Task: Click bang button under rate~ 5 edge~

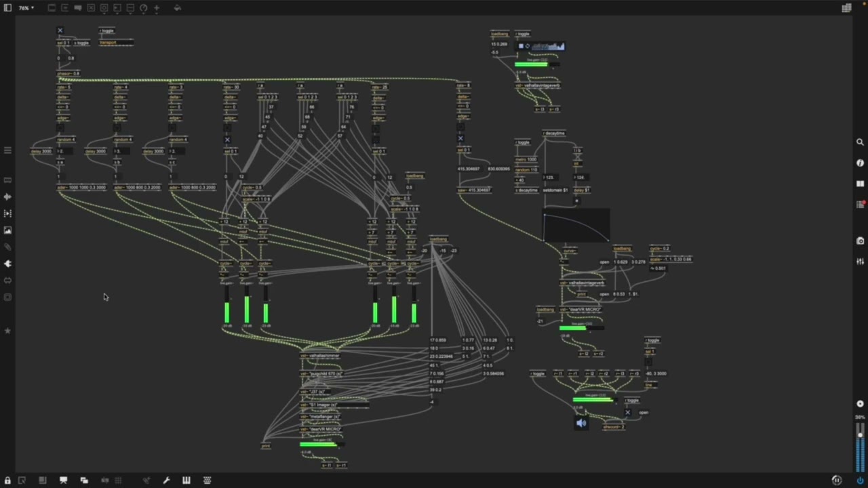Action: click(60, 127)
